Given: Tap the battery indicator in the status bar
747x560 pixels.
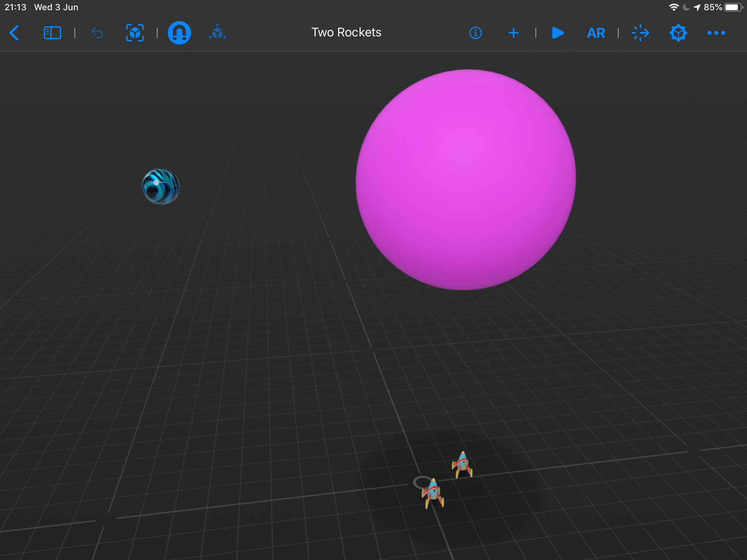Looking at the screenshot, I should [733, 7].
